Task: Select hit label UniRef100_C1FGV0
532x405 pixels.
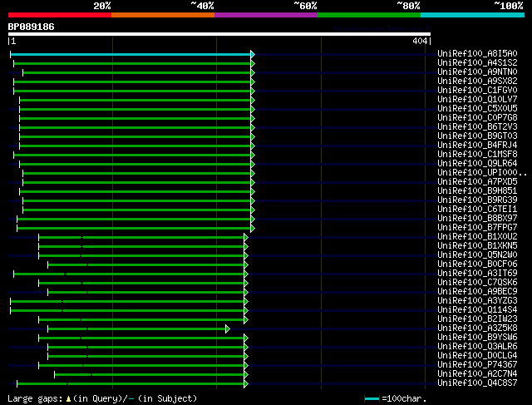Action: point(477,90)
